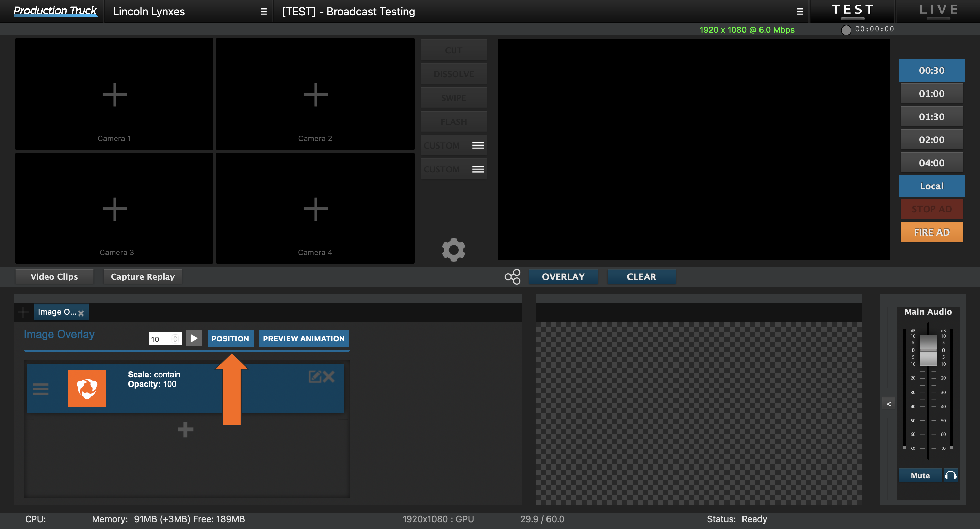Image resolution: width=980 pixels, height=529 pixels.
Task: Grab the overlay item reorder handle
Action: (x=40, y=389)
